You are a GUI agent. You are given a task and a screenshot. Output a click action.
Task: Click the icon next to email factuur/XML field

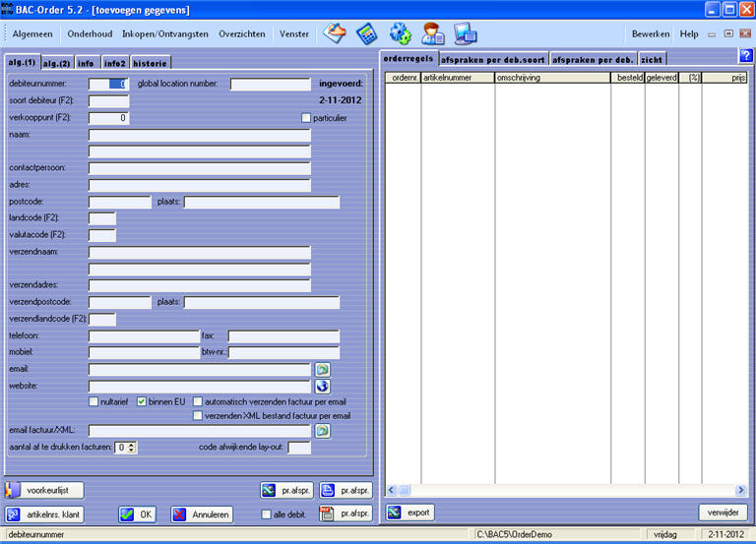[322, 430]
